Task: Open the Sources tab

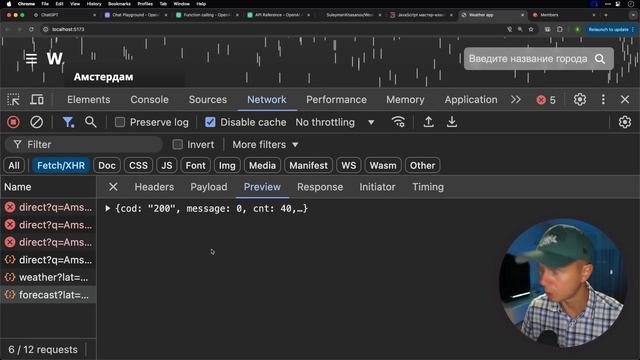Action: pos(208,100)
